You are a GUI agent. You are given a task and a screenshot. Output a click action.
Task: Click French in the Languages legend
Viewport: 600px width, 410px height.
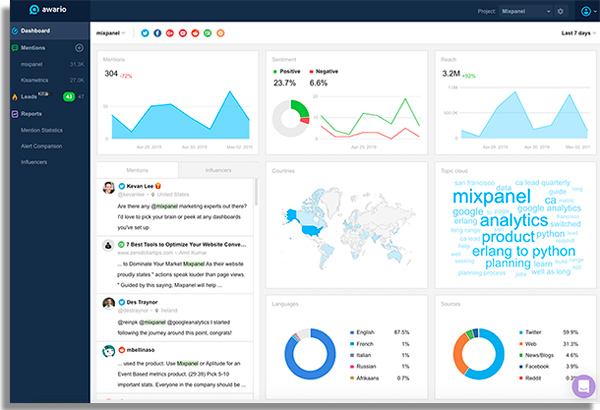click(362, 344)
